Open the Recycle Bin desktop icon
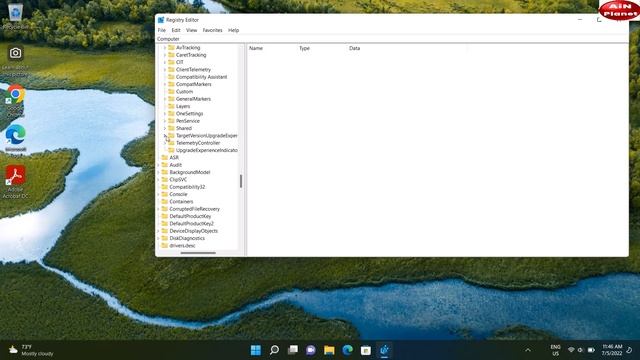The image size is (640, 360). (x=16, y=12)
